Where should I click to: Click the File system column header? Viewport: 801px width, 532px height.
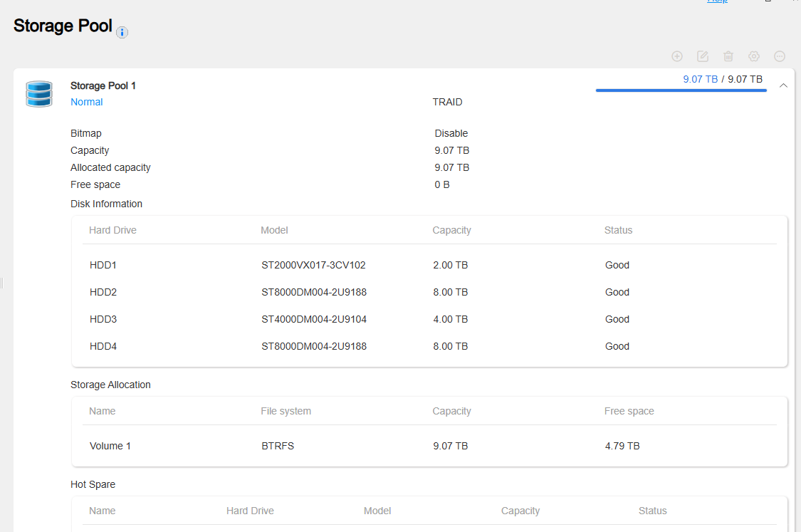[x=286, y=412]
